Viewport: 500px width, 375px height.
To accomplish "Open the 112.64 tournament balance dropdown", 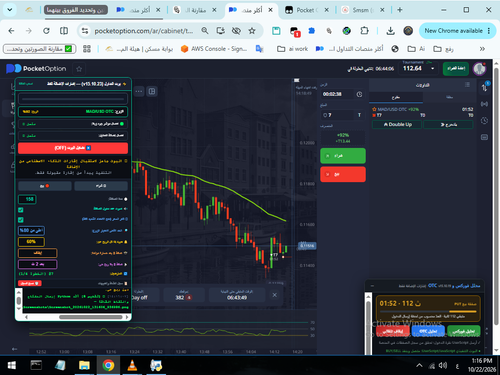I will (419, 68).
